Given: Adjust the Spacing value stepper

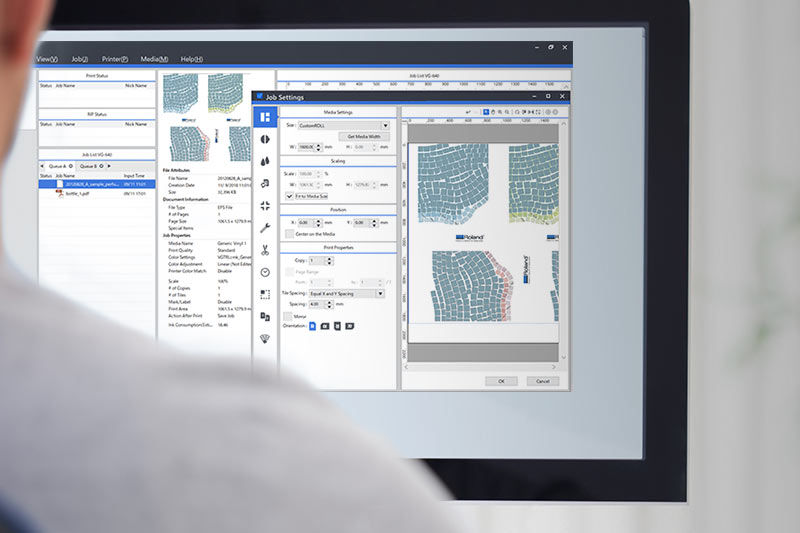Looking at the screenshot, I should [329, 304].
